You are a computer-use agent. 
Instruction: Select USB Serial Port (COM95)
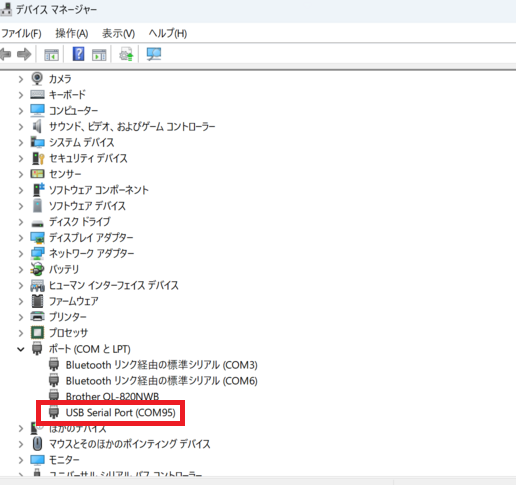tap(121, 413)
